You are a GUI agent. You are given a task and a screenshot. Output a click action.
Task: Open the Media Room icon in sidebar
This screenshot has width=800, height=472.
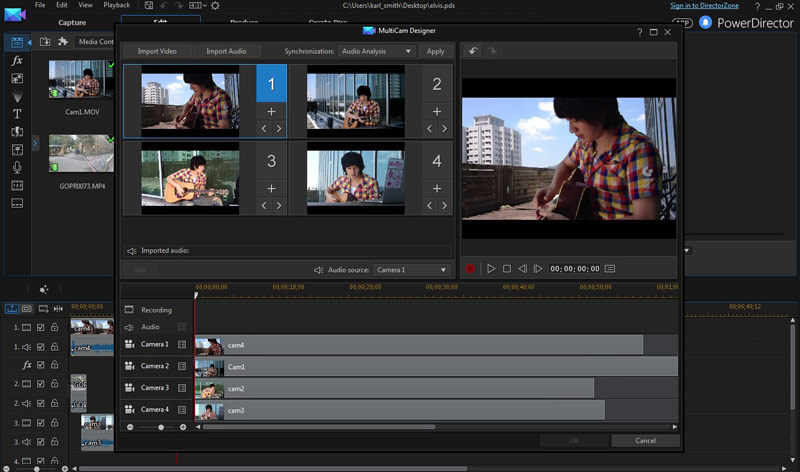(17, 42)
